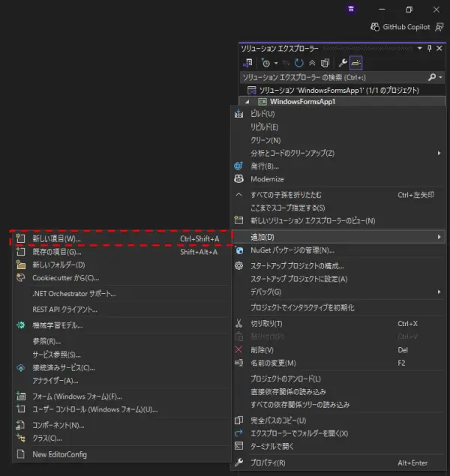Click the Collapse All icon in Solution Explorer
The width and height of the screenshot is (450, 476).
pyautogui.click(x=312, y=63)
